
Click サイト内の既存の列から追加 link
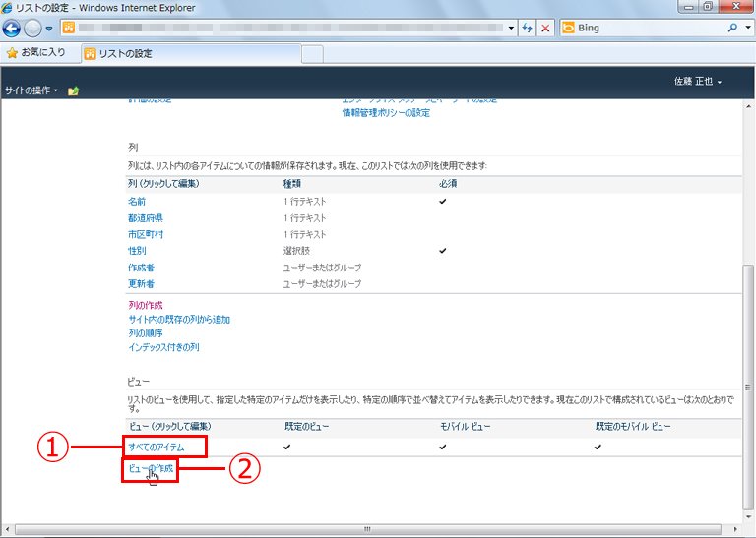pos(179,319)
